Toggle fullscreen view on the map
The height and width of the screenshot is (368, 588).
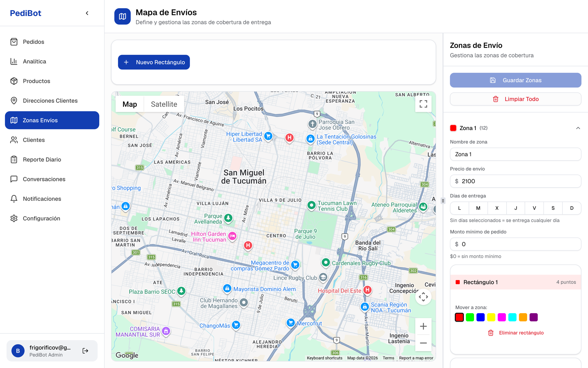423,104
